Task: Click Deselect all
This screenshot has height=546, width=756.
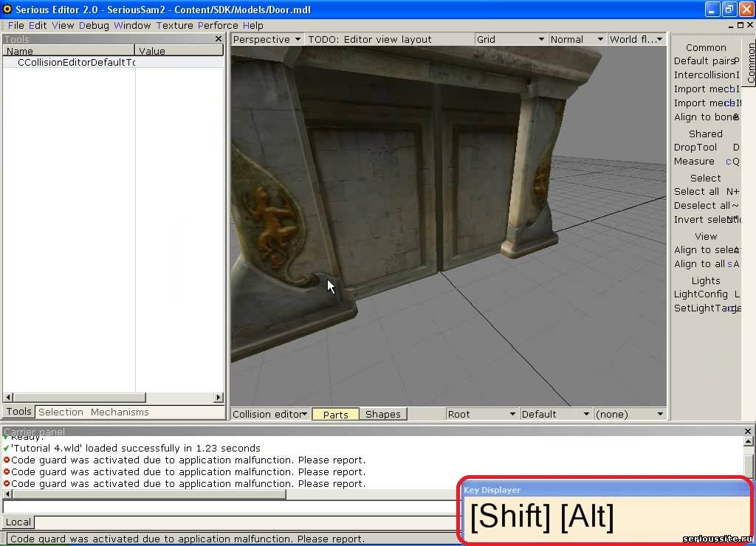Action: tap(707, 206)
